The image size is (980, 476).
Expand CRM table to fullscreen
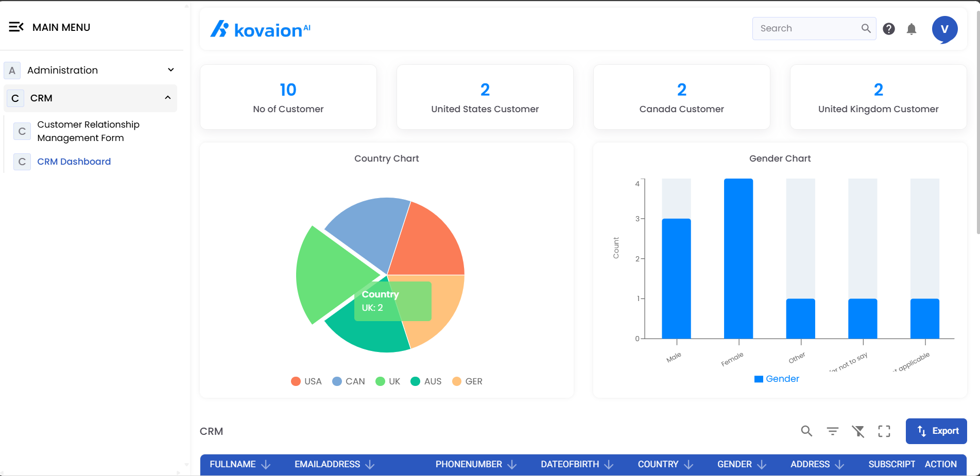884,431
